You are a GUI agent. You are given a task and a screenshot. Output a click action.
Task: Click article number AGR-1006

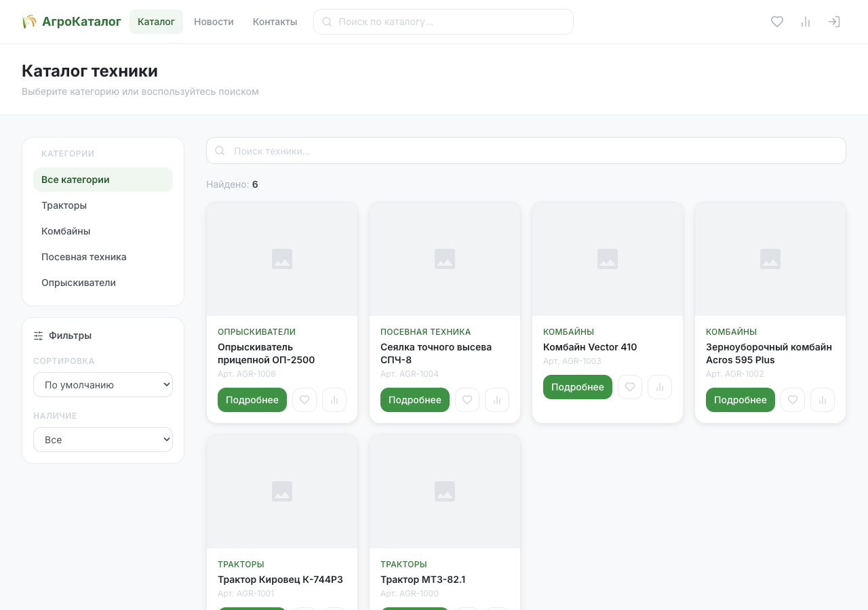pyautogui.click(x=247, y=374)
